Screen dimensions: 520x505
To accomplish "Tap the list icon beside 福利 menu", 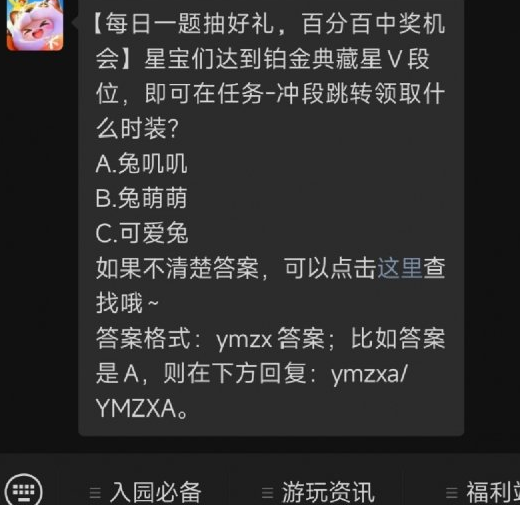I will pyautogui.click(x=452, y=492).
